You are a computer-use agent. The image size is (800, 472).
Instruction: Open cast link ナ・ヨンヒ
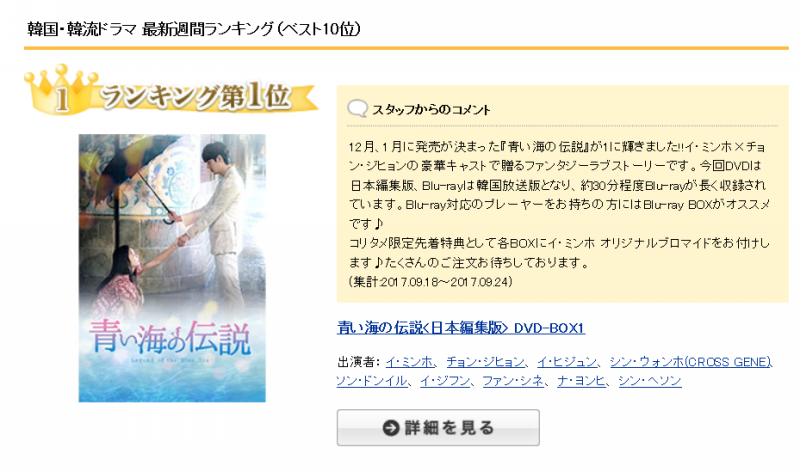pos(581,381)
